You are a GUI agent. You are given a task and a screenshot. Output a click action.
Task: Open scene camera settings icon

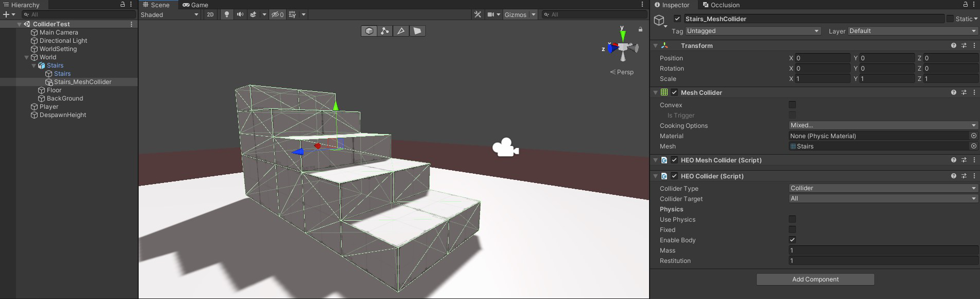pyautogui.click(x=491, y=14)
